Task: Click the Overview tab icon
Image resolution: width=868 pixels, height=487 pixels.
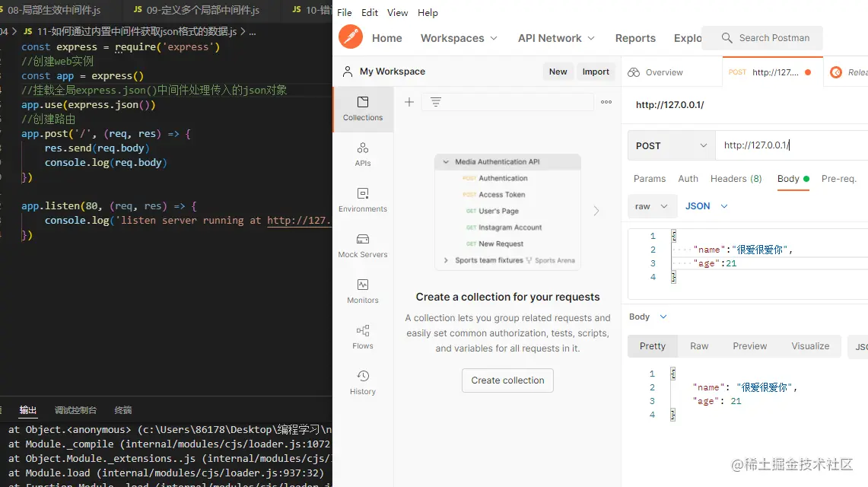Action: pos(634,72)
